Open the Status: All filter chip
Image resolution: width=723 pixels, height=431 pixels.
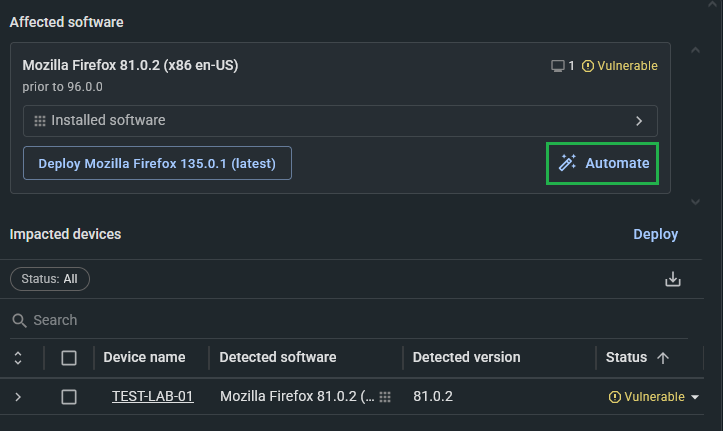click(x=50, y=279)
